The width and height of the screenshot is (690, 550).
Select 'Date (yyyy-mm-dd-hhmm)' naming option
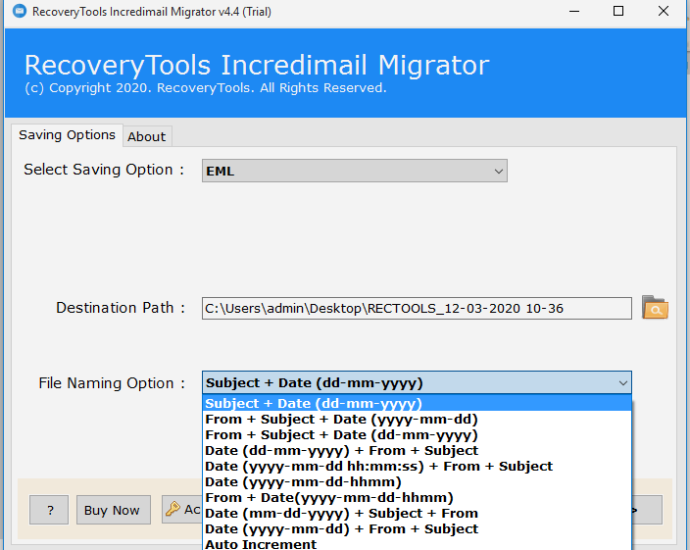(x=305, y=482)
